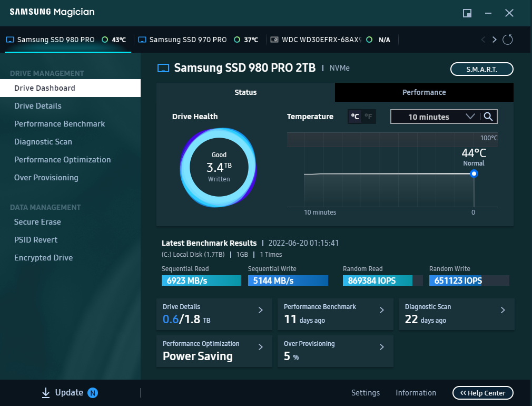Viewport: 532px width, 406px height.
Task: Click the temperature graph current point marker
Action: tap(474, 173)
